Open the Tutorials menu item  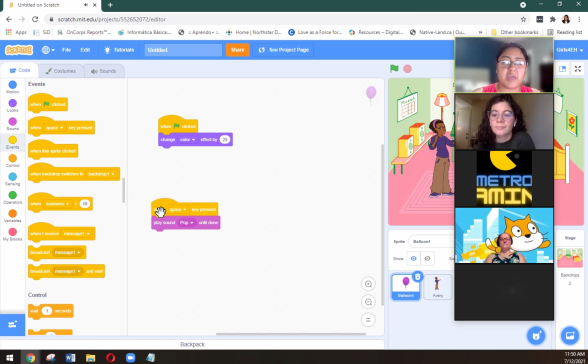119,50
